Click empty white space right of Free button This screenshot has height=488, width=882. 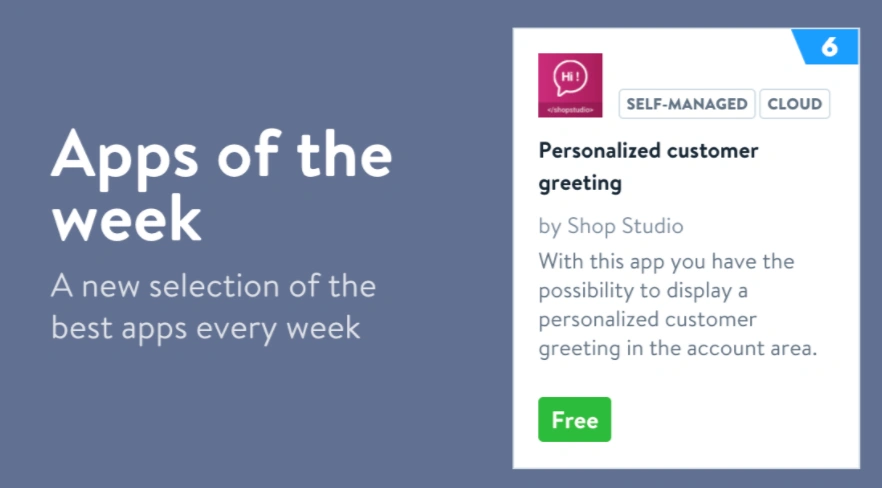coord(730,420)
